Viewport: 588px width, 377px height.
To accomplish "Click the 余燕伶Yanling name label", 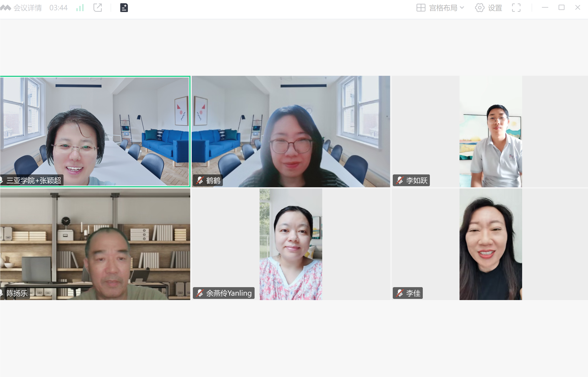I will [229, 293].
